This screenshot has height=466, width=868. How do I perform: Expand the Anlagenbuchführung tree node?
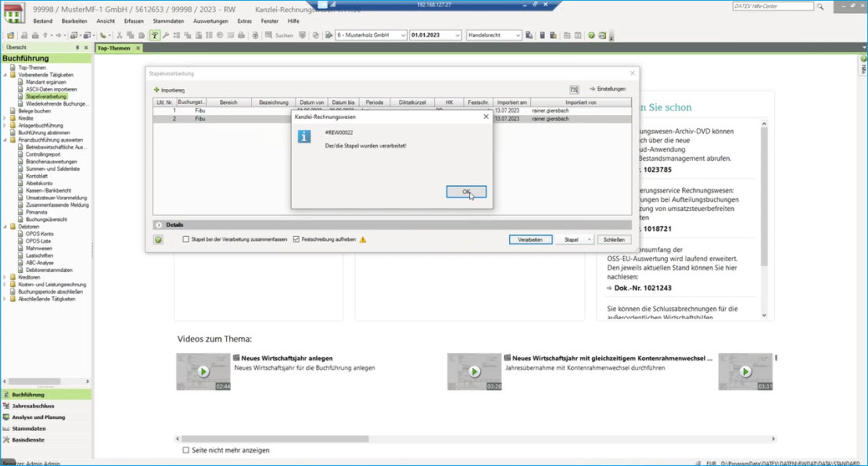click(x=5, y=125)
